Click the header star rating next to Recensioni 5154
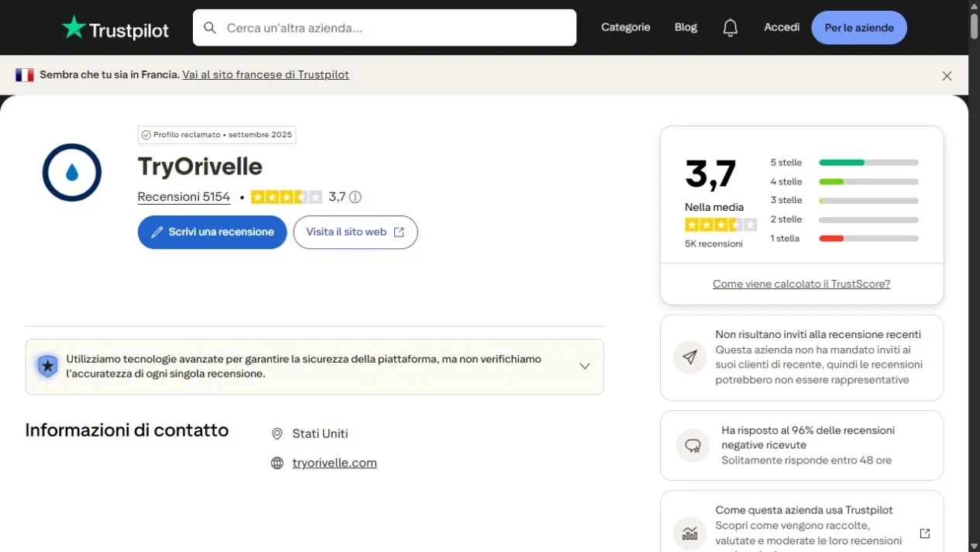Viewport: 980px width, 552px height. 286,197
